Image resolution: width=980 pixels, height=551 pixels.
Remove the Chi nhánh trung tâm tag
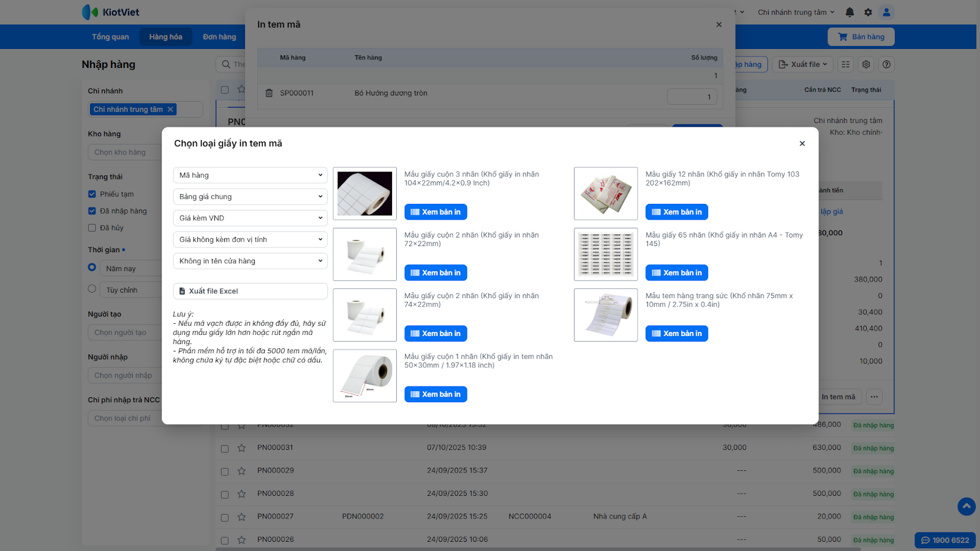[170, 110]
